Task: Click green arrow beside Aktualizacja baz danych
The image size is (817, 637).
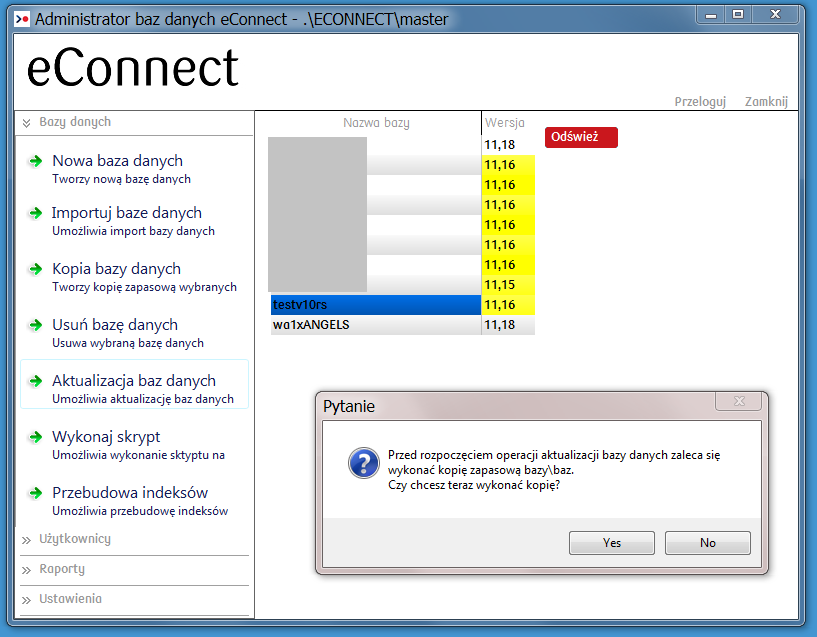Action: 35,381
